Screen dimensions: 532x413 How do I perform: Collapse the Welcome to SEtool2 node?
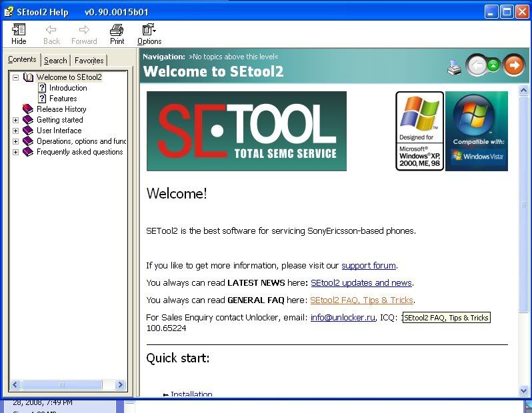[15, 77]
